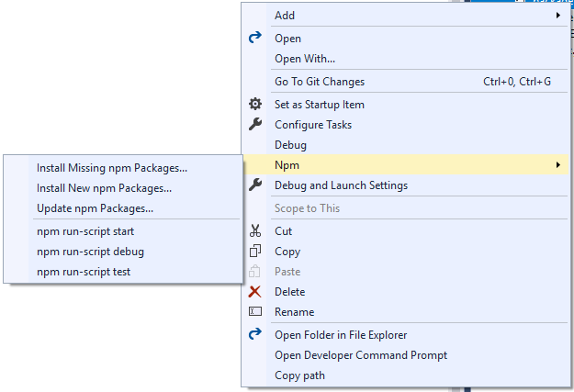Run npm run-script start
This screenshot has width=574, height=392.
[123, 231]
